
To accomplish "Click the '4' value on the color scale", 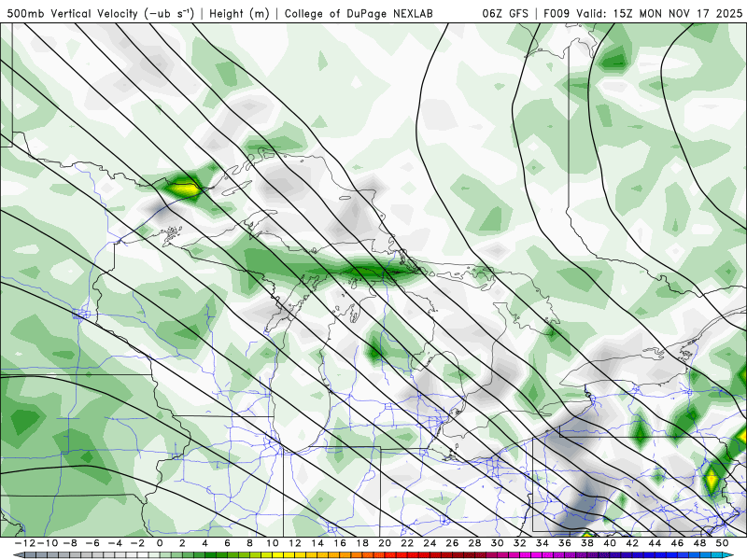I will [x=204, y=543].
